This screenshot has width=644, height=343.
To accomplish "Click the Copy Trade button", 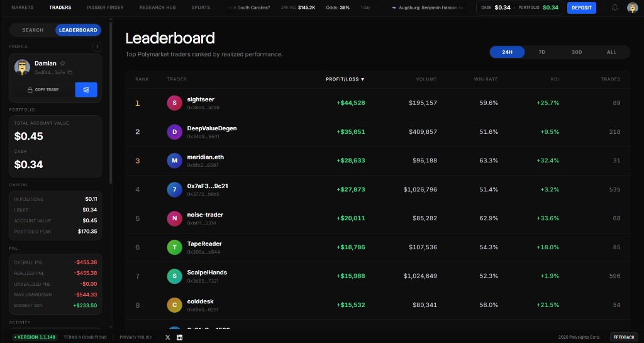I will pyautogui.click(x=43, y=89).
